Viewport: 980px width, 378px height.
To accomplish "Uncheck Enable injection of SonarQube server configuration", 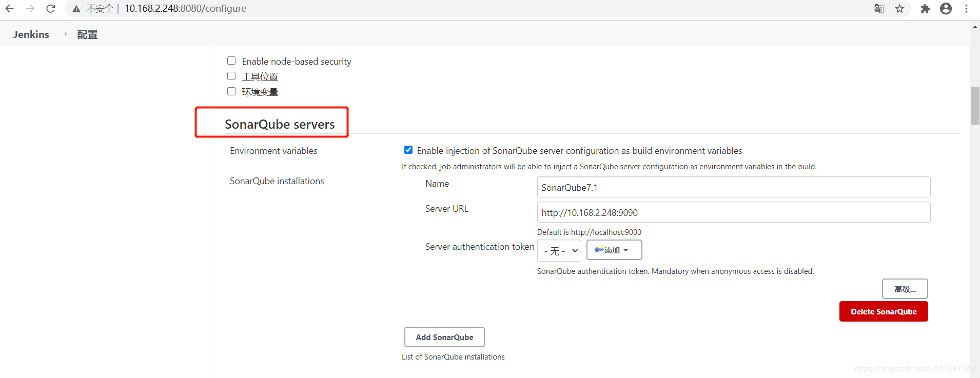I will (408, 150).
